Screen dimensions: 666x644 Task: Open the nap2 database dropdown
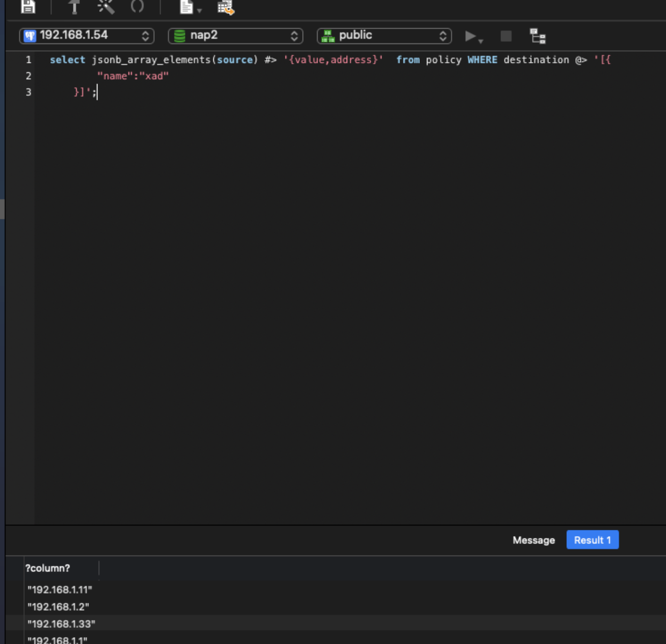[x=236, y=35]
